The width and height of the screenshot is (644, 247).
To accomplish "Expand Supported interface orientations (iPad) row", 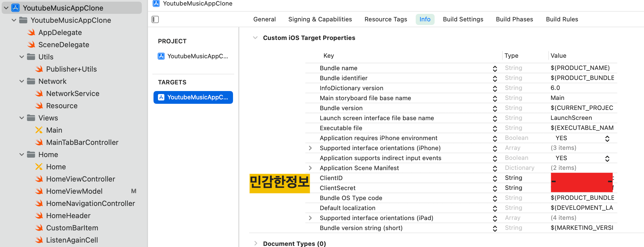I will pos(310,218).
